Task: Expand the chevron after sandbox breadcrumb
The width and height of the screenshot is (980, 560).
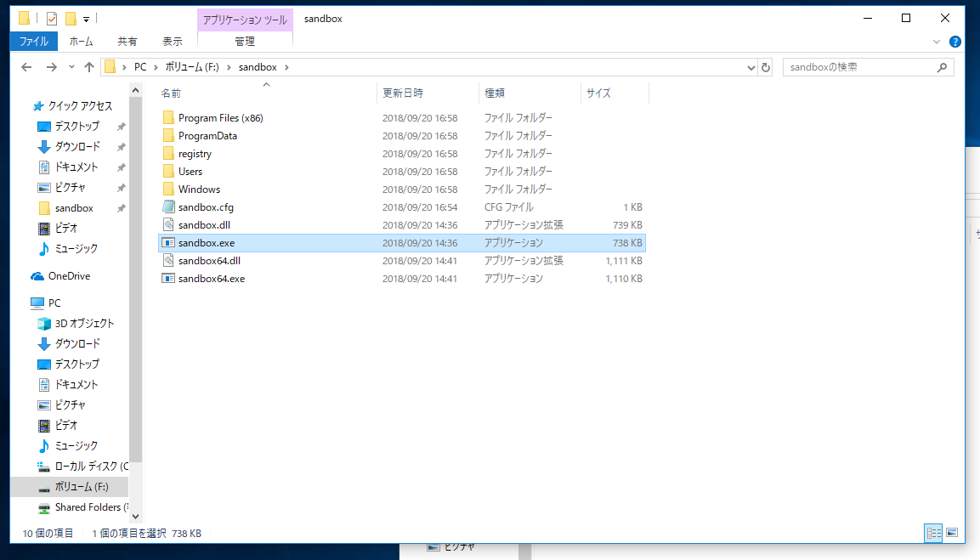Action: click(287, 67)
